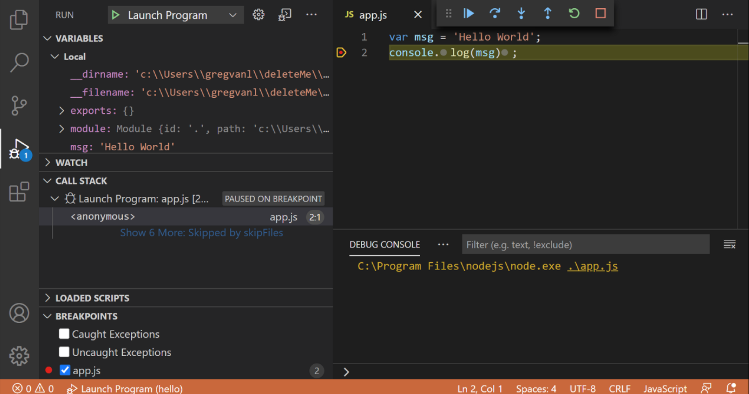Stop the debug session
Screen dimensions: 749x394
tap(600, 13)
